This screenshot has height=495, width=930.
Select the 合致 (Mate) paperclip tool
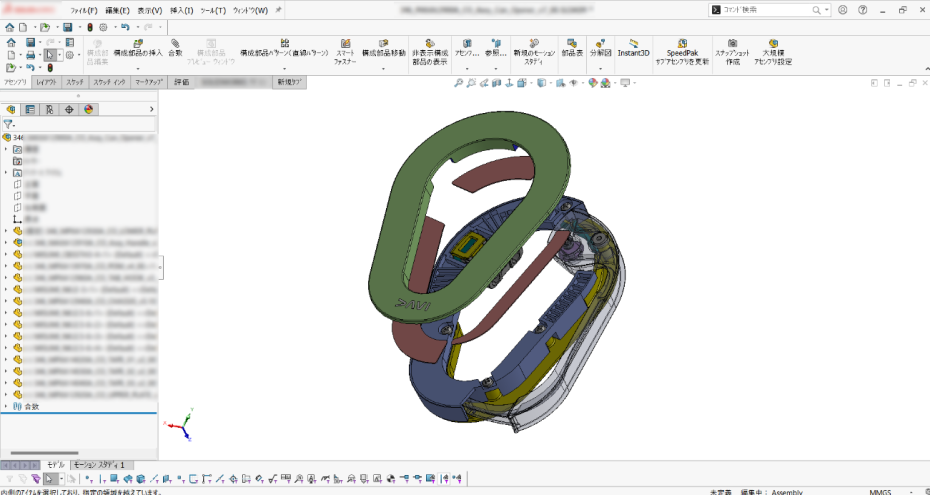[x=175, y=49]
